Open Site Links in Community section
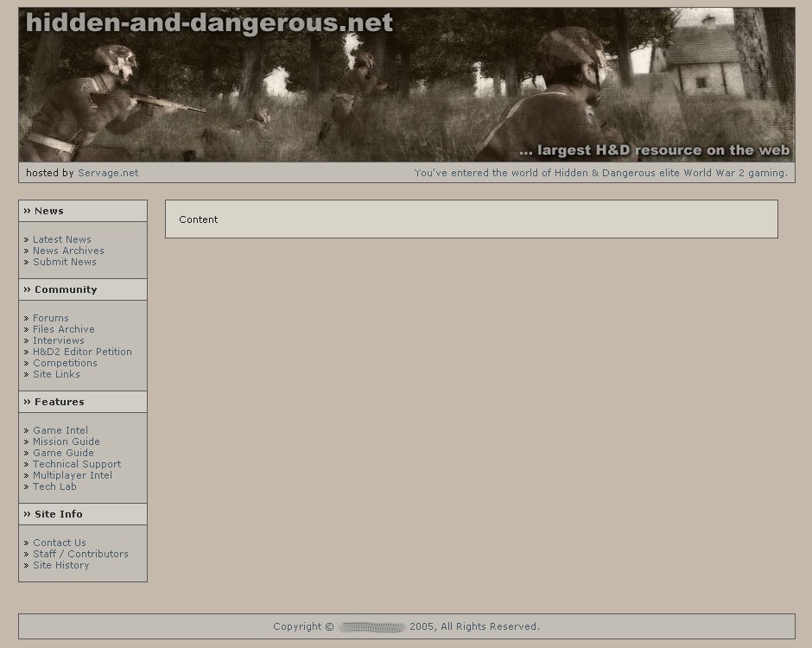 (56, 374)
